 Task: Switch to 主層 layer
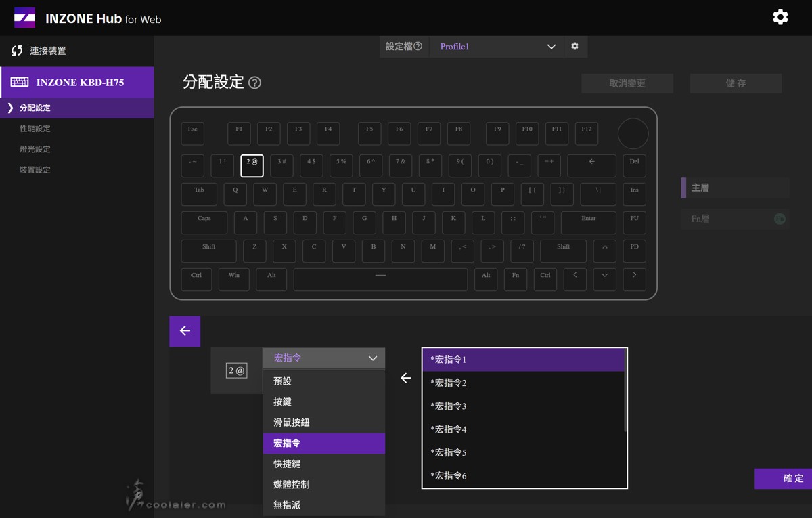point(735,188)
